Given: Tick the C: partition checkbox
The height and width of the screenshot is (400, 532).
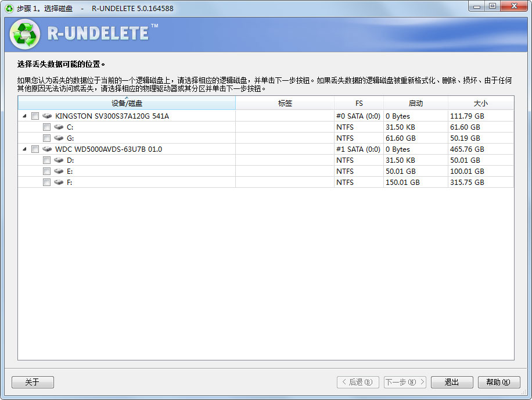Looking at the screenshot, I should [46, 127].
